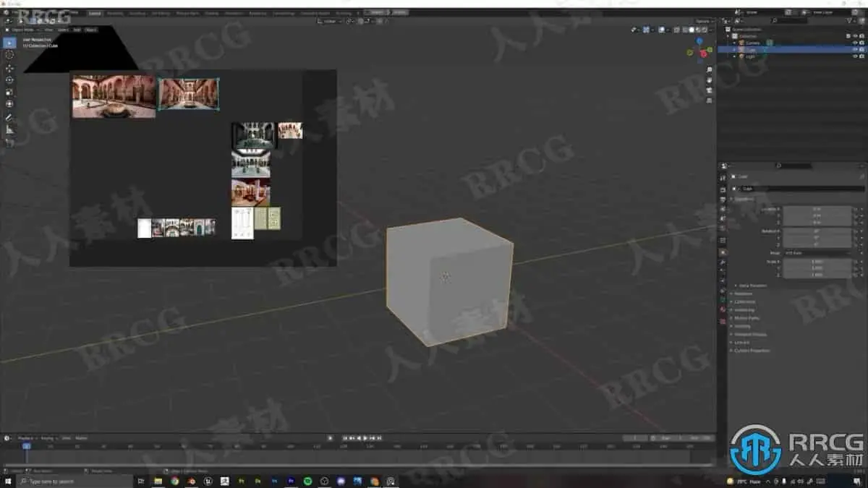Switch to solid viewport shading

pyautogui.click(x=692, y=30)
